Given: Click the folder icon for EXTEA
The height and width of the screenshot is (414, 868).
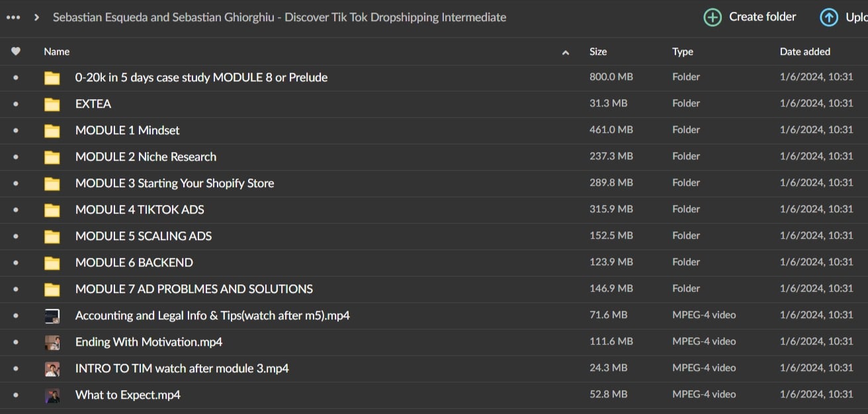Looking at the screenshot, I should (x=52, y=104).
